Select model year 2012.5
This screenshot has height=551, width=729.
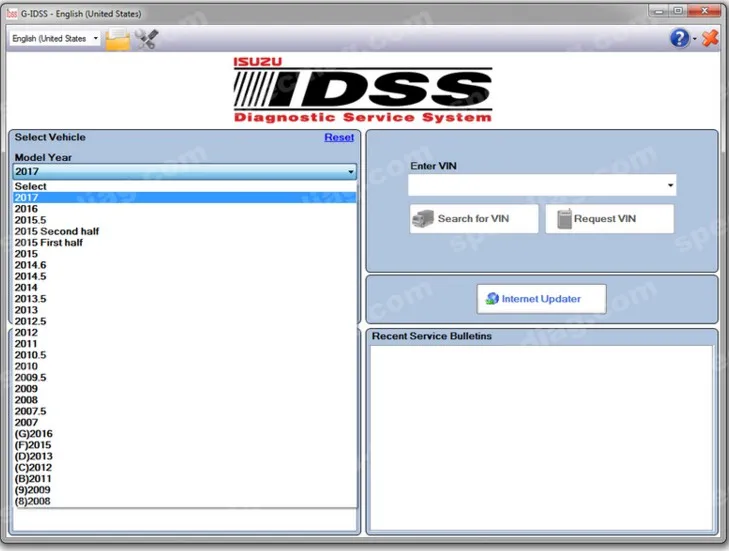pyautogui.click(x=185, y=321)
